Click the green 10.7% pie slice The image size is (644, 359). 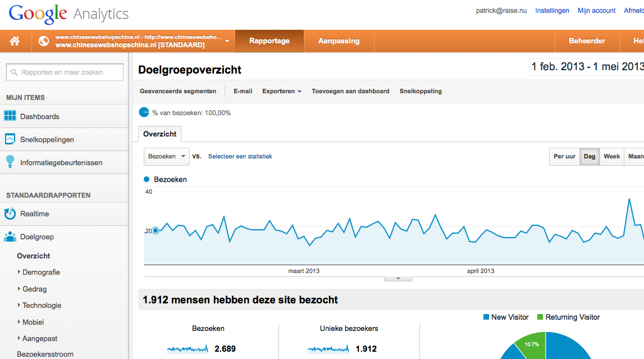[x=531, y=345]
